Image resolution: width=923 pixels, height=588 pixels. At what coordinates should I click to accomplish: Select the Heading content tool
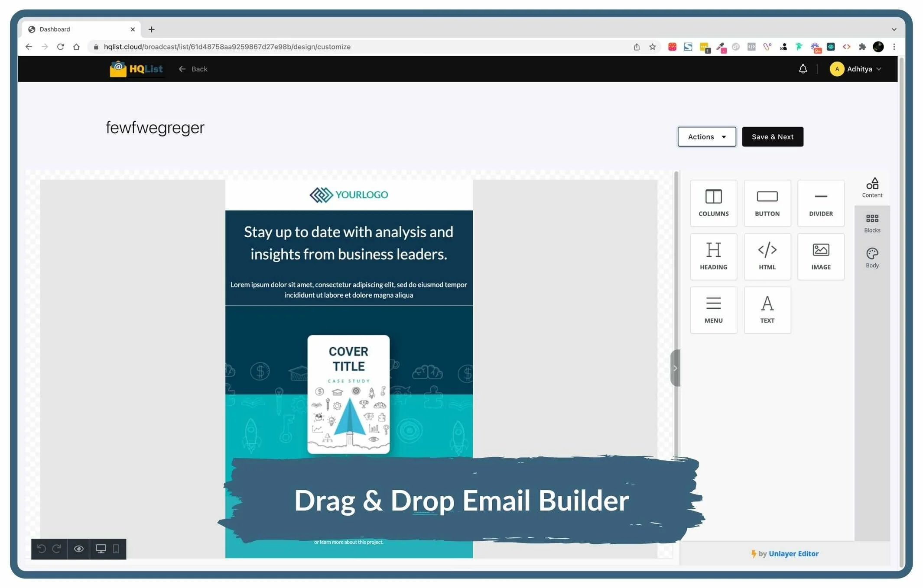[x=713, y=256]
